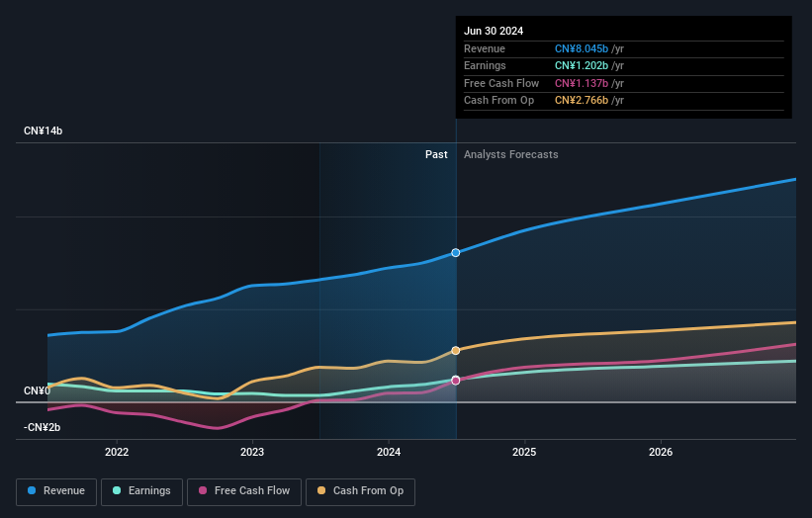The width and height of the screenshot is (812, 518).
Task: Click the Jun 30 2024 tooltip date
Action: tap(494, 31)
